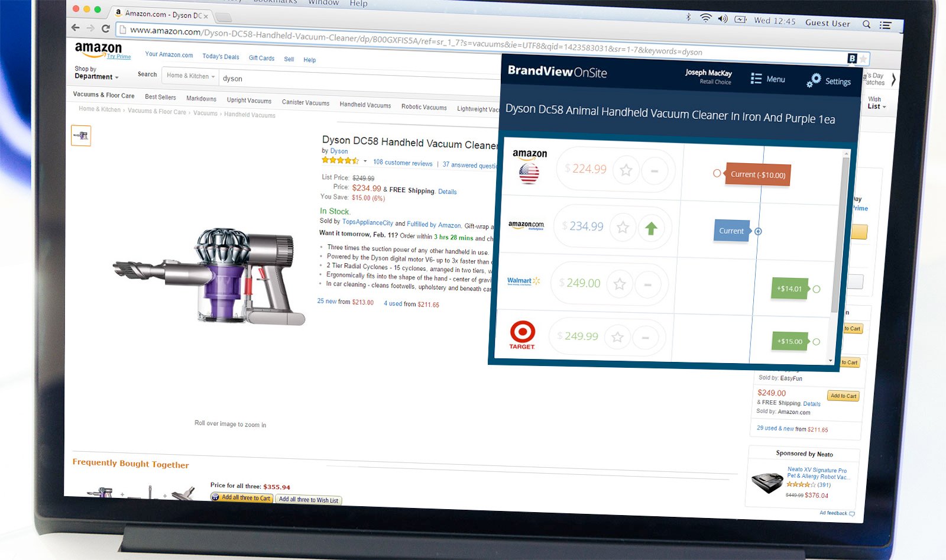Open the Canister Vacuums category tab
The image size is (946, 560).
click(306, 102)
